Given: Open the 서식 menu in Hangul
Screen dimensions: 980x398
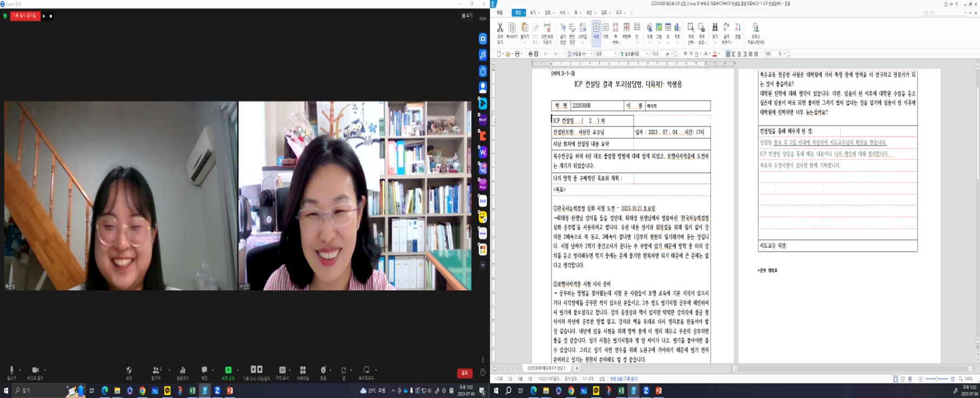Looking at the screenshot, I should pyautogui.click(x=562, y=12).
